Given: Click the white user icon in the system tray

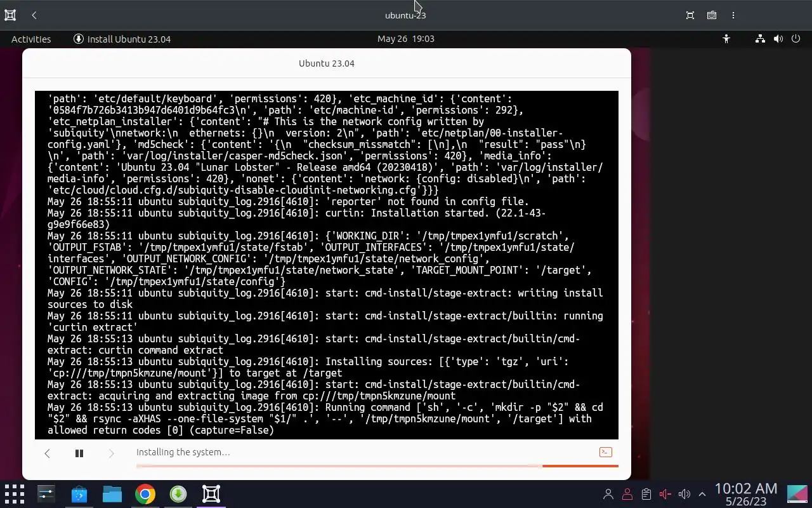Looking at the screenshot, I should point(608,494).
